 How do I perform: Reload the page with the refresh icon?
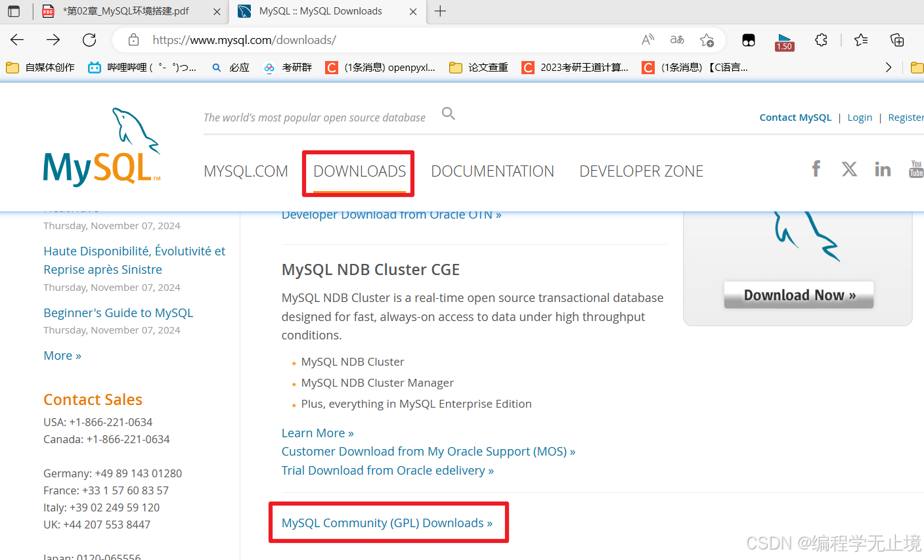[89, 40]
